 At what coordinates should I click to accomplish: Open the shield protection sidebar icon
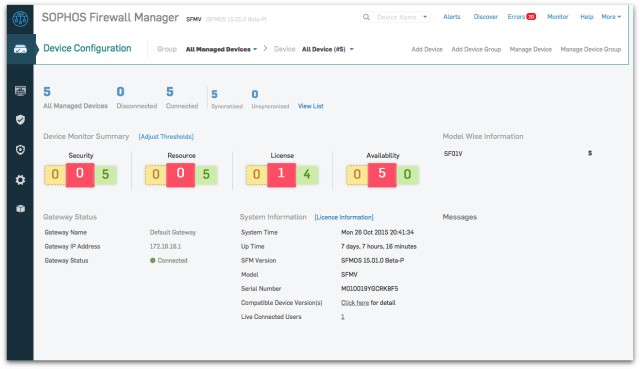pyautogui.click(x=20, y=120)
